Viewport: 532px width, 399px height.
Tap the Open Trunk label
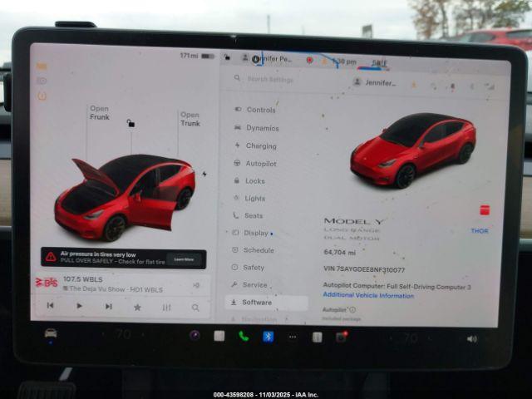click(x=190, y=119)
